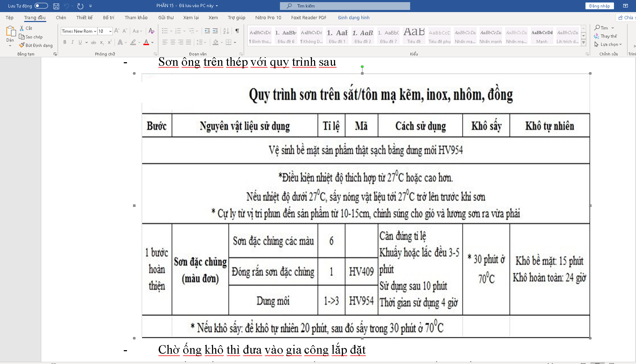The image size is (636, 364).
Task: Toggle Show/Hide paragraph marks
Action: (237, 31)
